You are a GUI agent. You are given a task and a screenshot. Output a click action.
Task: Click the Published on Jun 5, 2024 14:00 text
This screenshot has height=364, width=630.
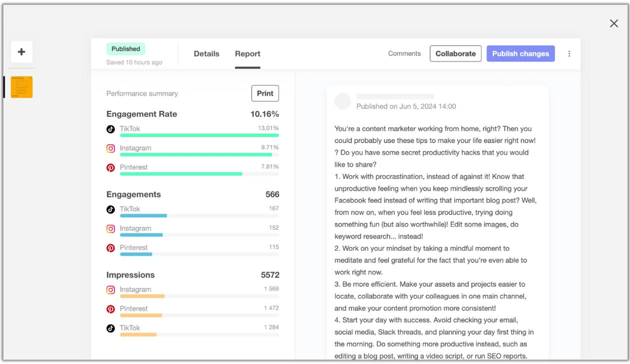click(x=406, y=106)
